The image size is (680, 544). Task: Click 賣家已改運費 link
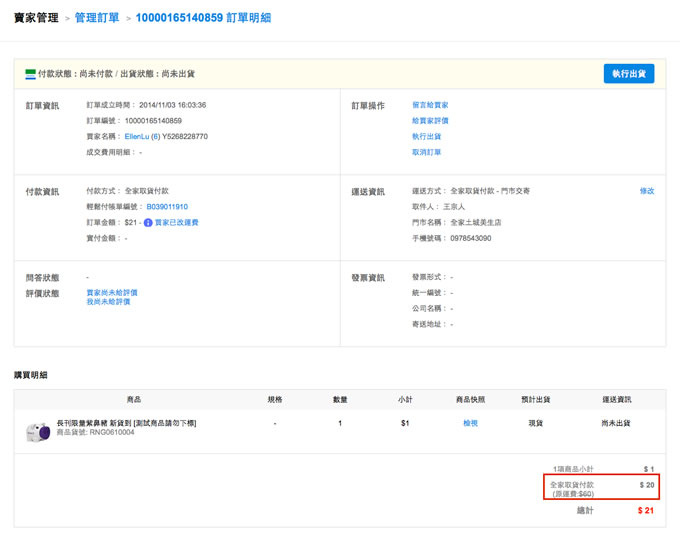click(x=176, y=222)
